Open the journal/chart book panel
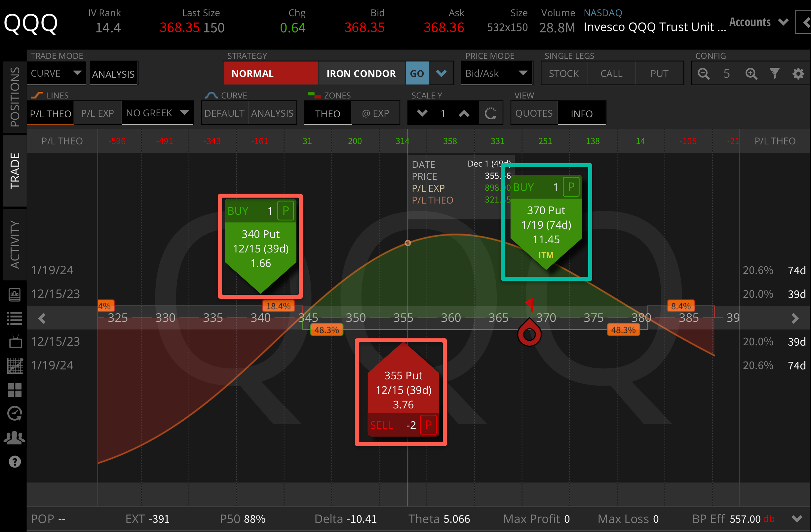 (x=14, y=295)
